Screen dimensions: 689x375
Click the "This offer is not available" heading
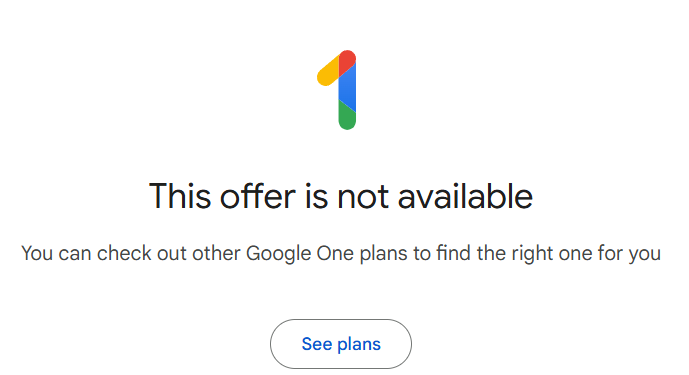pyautogui.click(x=341, y=196)
